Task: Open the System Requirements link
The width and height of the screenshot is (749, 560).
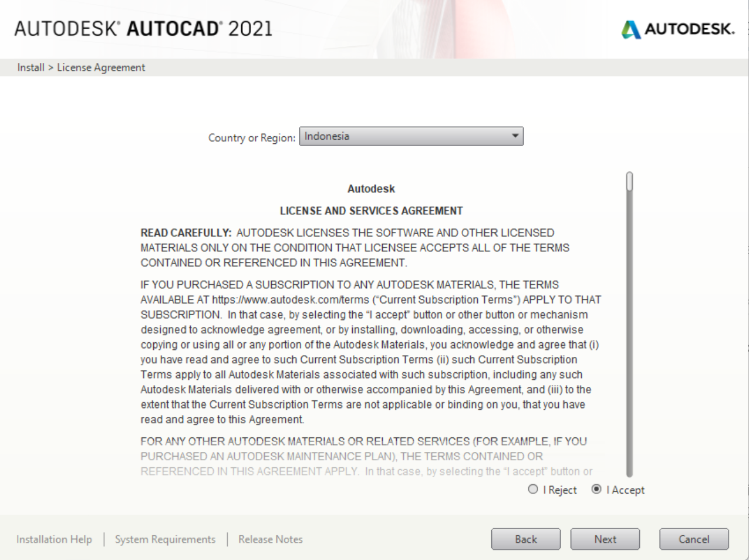Action: (x=165, y=539)
